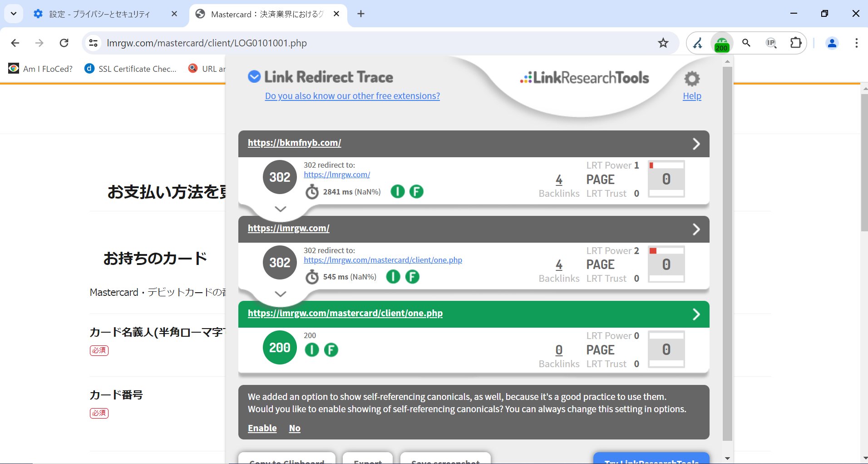Click the green I icon in 200 row
The height and width of the screenshot is (464, 868).
click(312, 349)
